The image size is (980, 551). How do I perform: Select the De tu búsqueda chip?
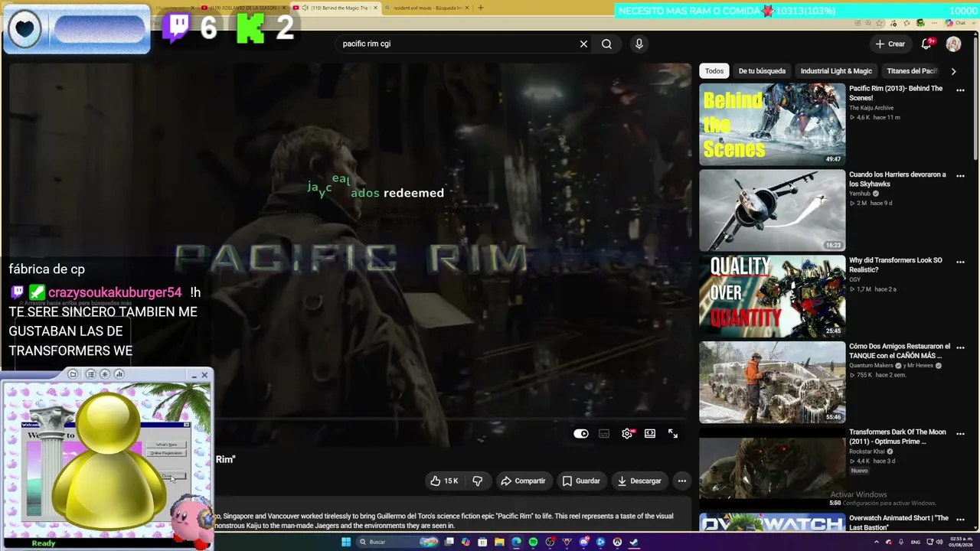(x=762, y=71)
